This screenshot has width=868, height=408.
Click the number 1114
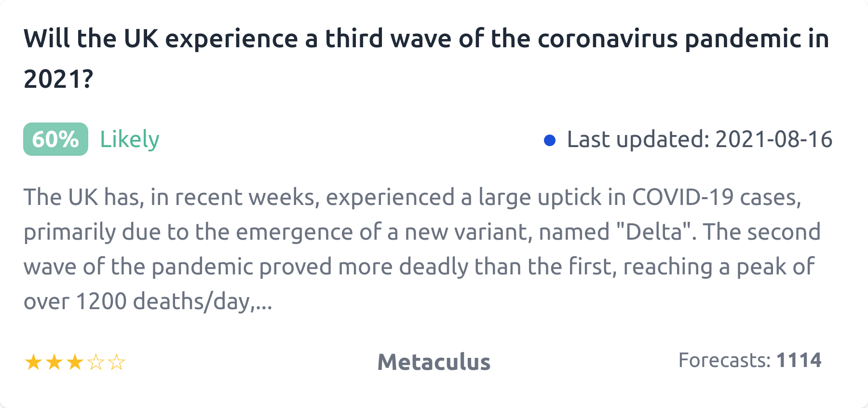[x=799, y=360]
